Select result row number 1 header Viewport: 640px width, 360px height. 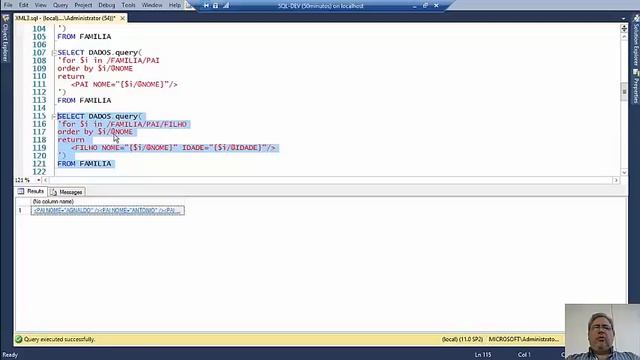[x=20, y=211]
